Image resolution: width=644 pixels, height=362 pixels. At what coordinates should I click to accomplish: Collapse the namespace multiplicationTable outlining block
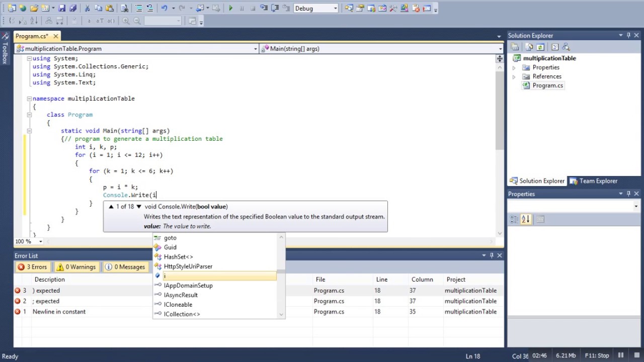tap(29, 99)
